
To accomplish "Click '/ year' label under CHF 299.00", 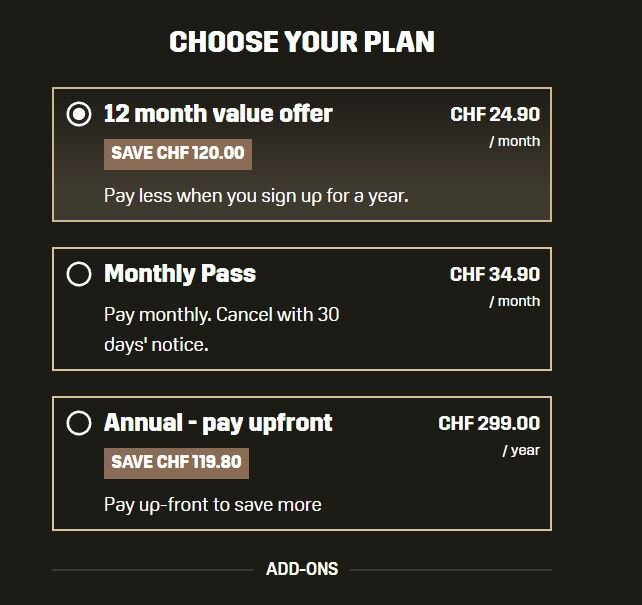I will pyautogui.click(x=521, y=450).
